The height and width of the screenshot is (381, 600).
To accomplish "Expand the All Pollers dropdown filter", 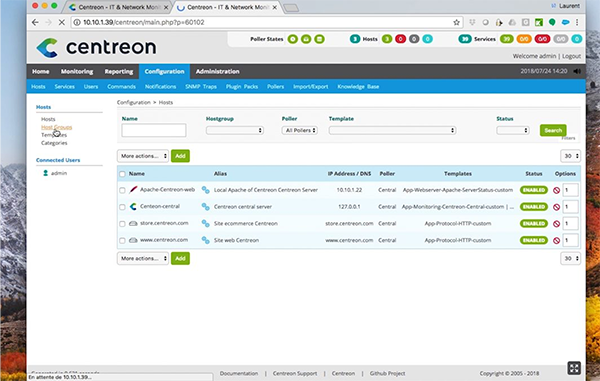I will click(300, 130).
